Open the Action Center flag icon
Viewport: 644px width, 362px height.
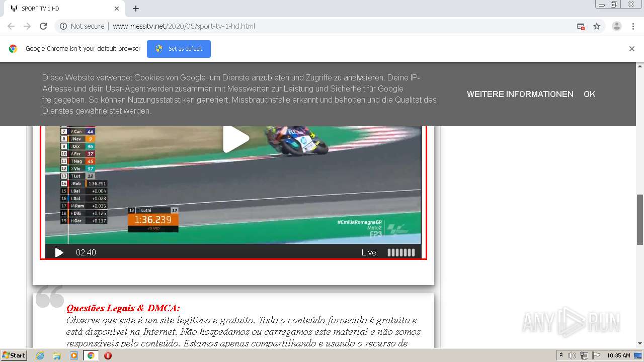[596, 355]
